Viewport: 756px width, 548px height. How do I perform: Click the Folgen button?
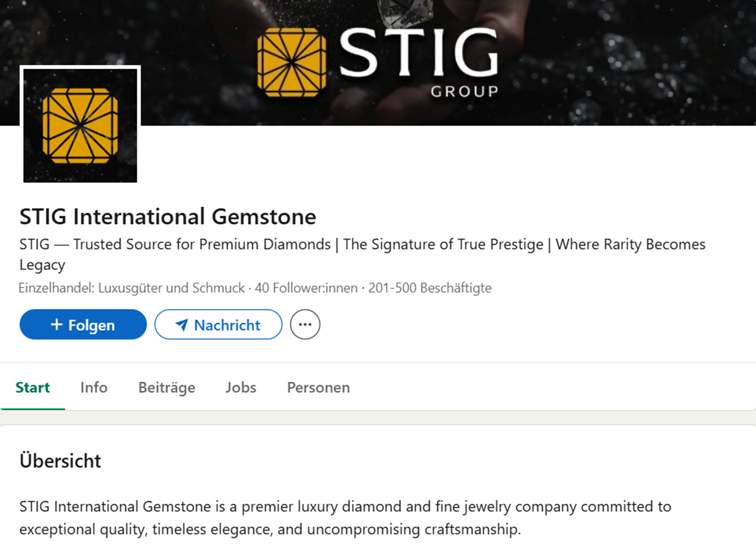[x=83, y=325]
